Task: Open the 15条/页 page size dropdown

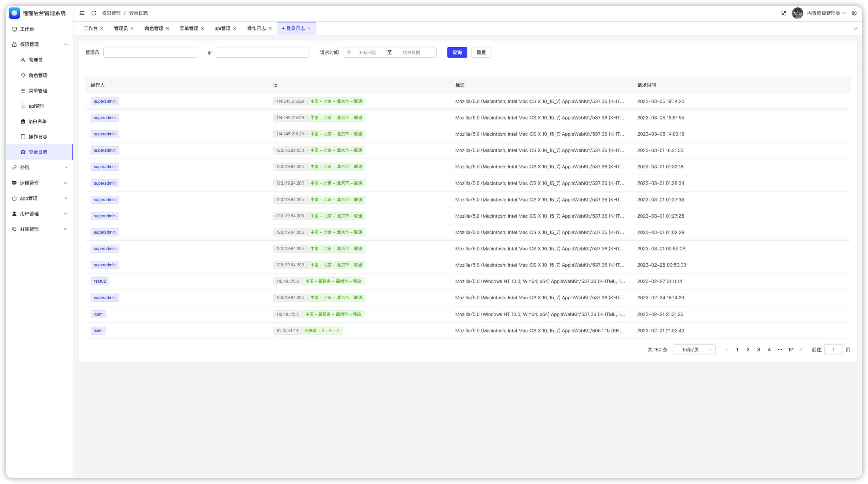Action: tap(694, 350)
